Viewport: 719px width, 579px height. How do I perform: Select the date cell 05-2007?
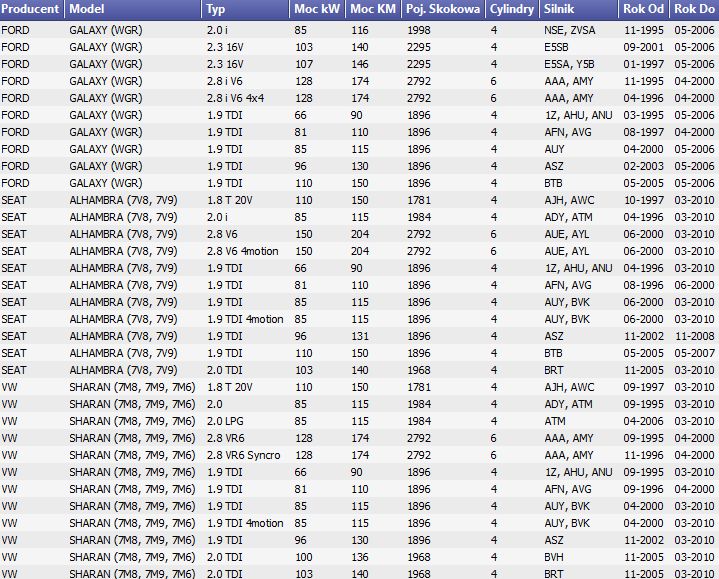pyautogui.click(x=694, y=353)
